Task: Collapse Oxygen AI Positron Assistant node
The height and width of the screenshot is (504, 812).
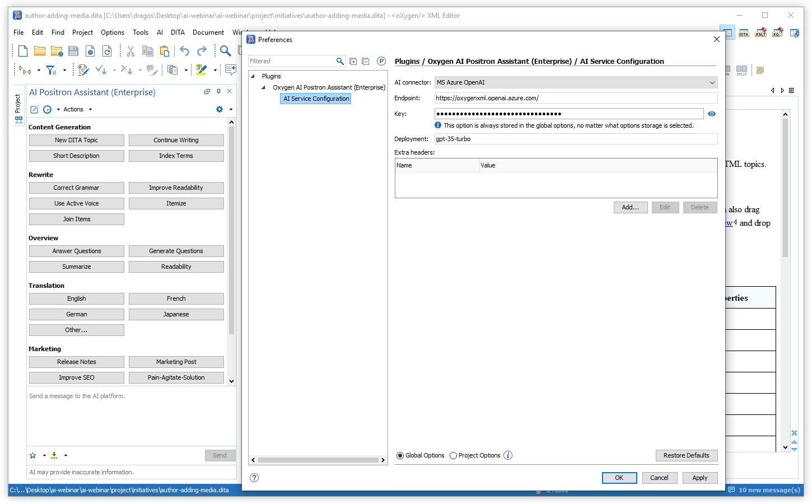Action: click(263, 87)
